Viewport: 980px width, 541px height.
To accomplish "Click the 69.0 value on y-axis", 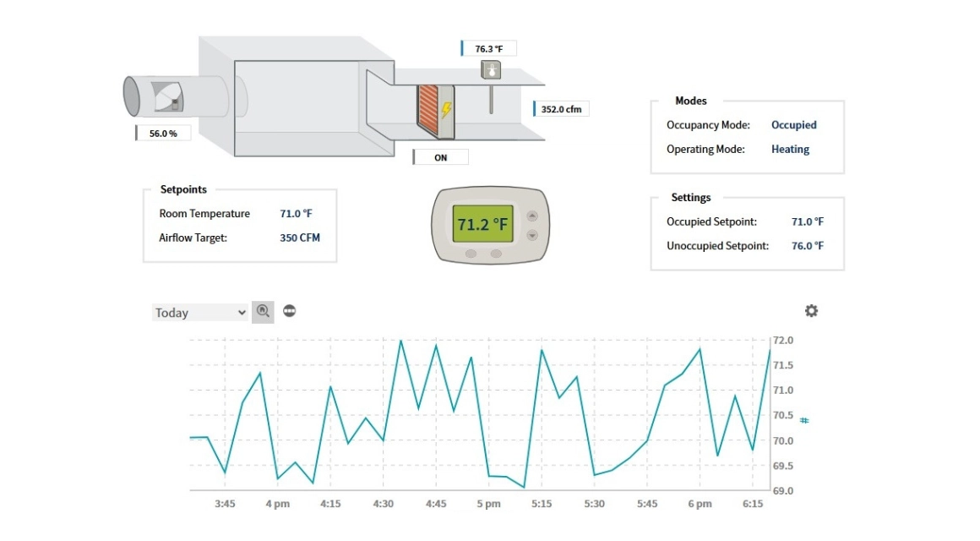I will pyautogui.click(x=783, y=491).
